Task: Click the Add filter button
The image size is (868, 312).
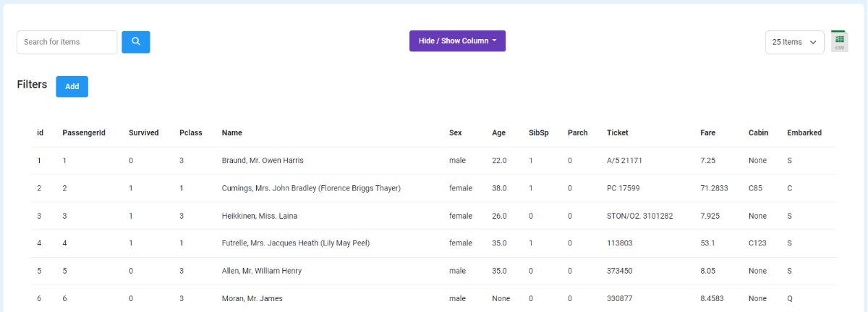Action: pyautogui.click(x=72, y=86)
